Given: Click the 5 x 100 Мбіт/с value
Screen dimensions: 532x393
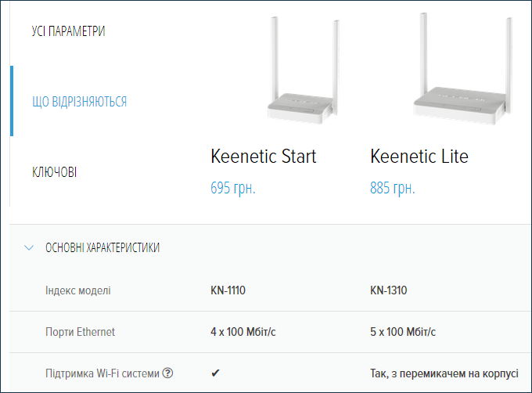Looking at the screenshot, I should (403, 332).
